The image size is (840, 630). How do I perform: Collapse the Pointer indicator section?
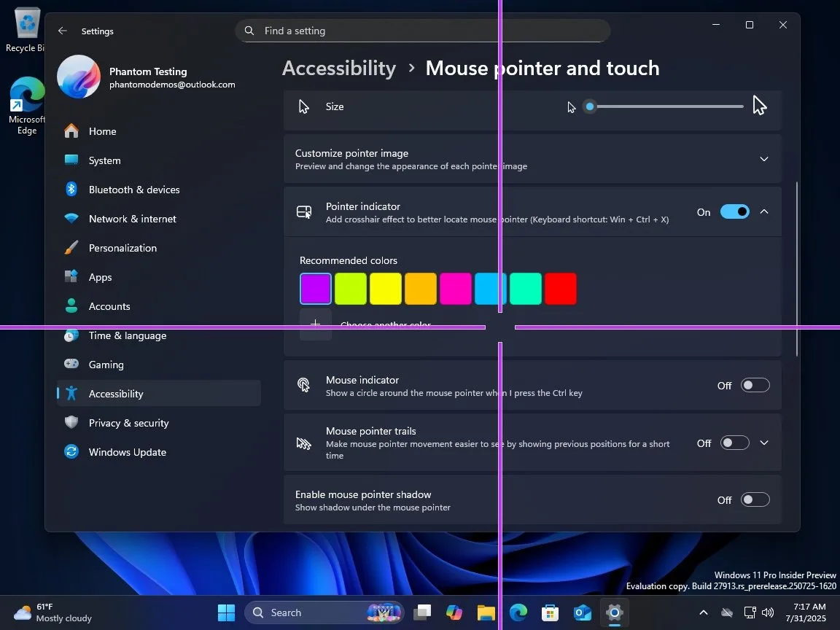(x=764, y=211)
